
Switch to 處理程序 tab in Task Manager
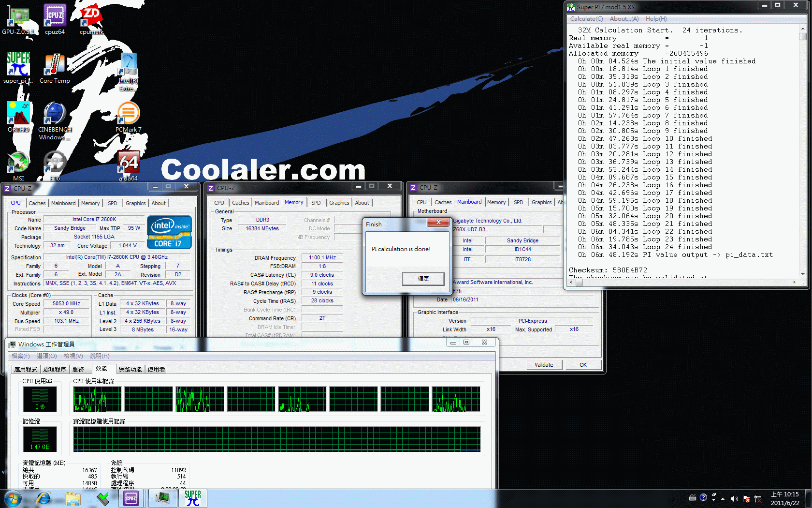pos(55,369)
